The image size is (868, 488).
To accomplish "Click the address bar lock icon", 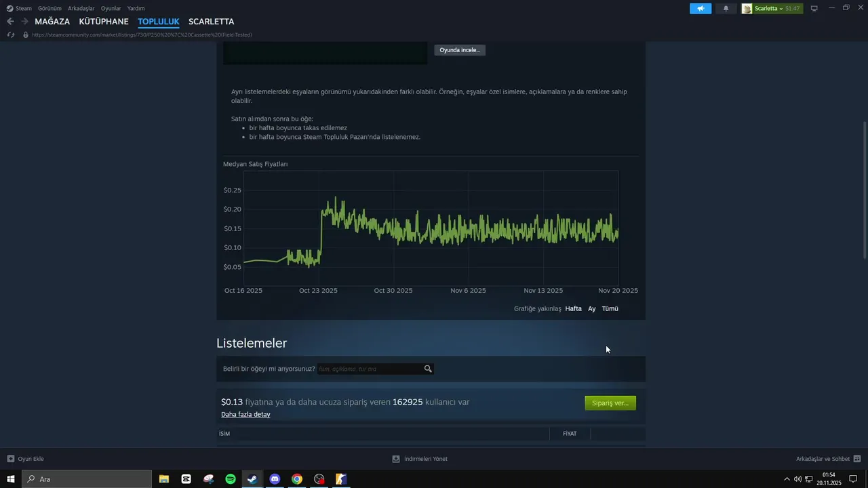I will tap(26, 35).
